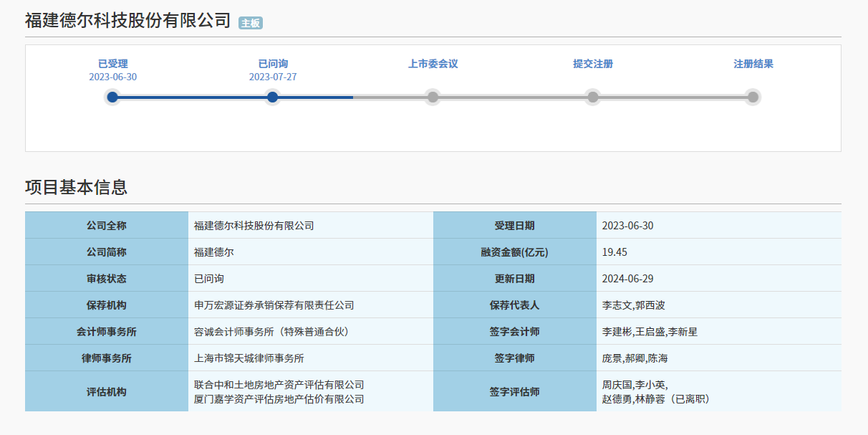This screenshot has width=868, height=435.
Task: Click 庞景,郝卿,陈海 lawyers value
Action: click(635, 358)
